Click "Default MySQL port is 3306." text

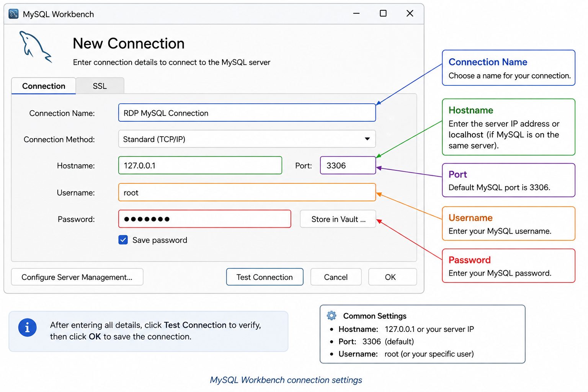point(499,188)
